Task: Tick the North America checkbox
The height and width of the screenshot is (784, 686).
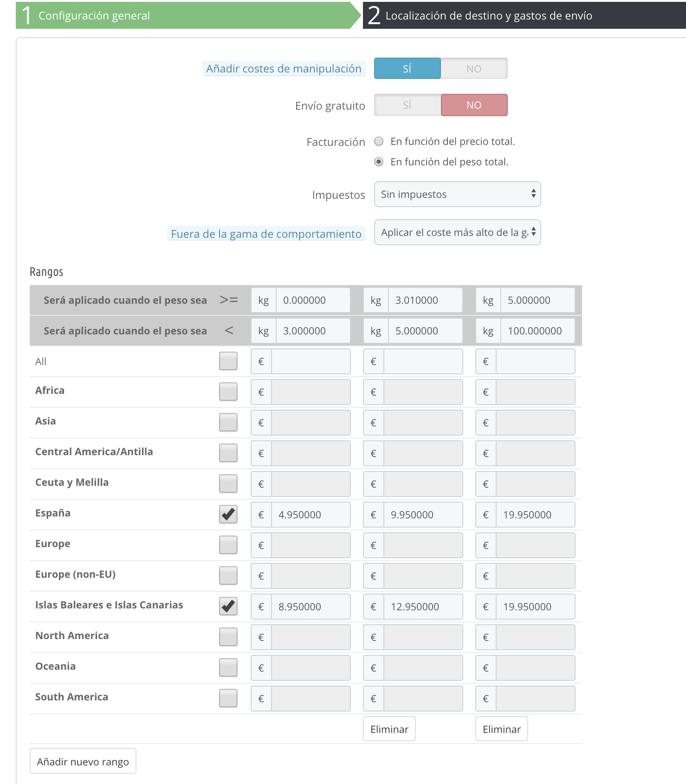Action: coord(228,637)
